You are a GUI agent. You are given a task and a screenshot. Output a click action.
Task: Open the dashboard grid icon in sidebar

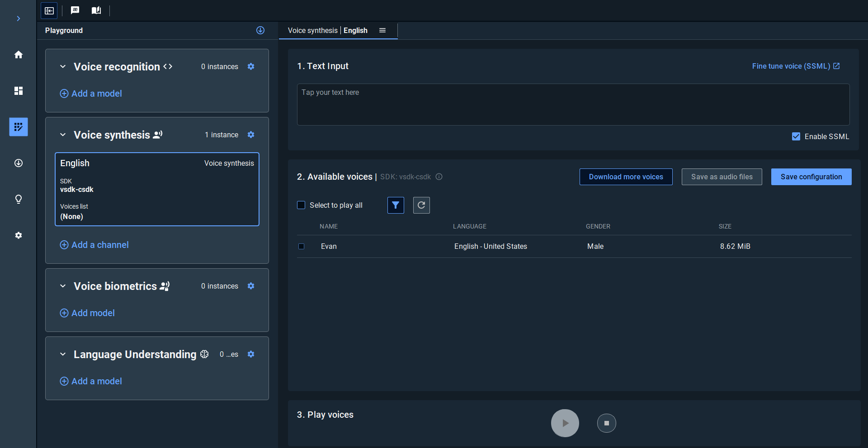point(19,91)
